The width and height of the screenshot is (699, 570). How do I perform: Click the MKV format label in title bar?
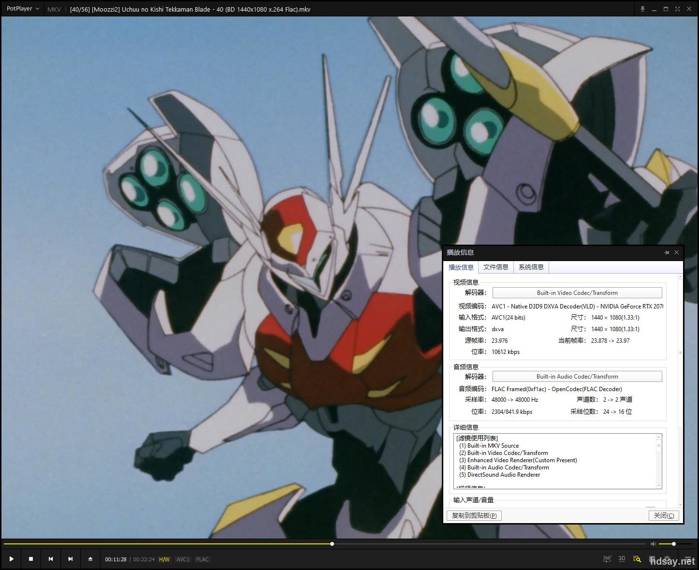(54, 9)
